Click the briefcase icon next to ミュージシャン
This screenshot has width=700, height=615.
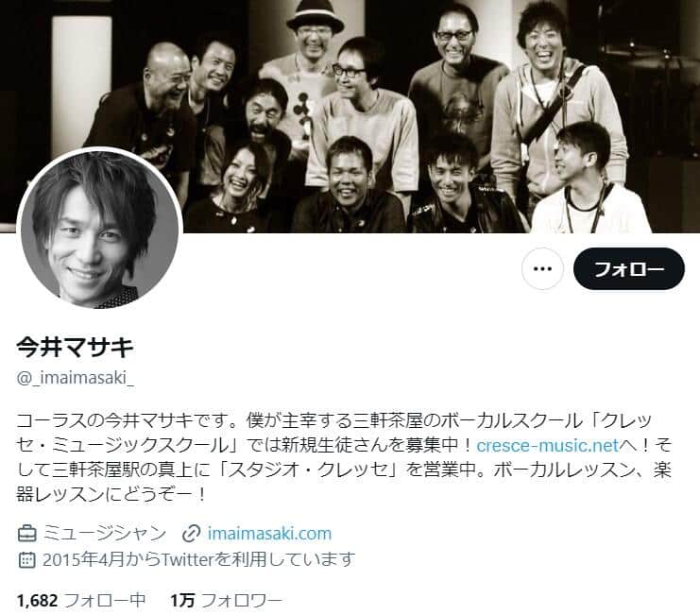[26, 534]
